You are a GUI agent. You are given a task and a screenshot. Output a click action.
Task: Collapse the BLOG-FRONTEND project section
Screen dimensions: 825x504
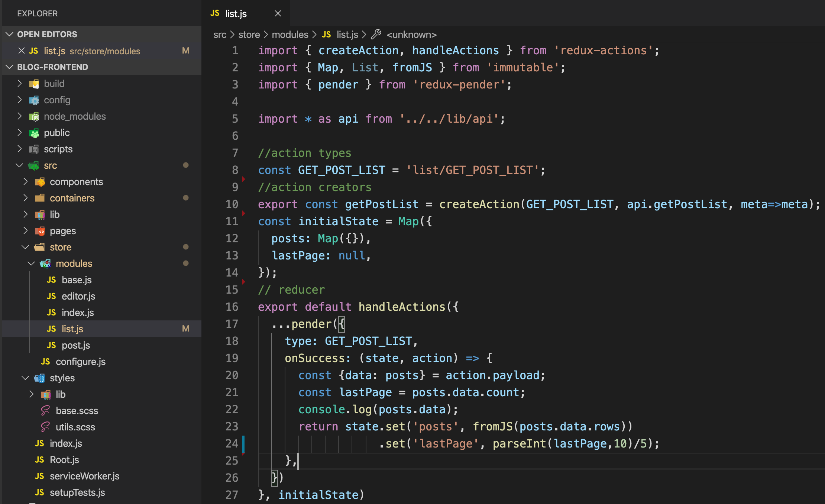coord(10,67)
